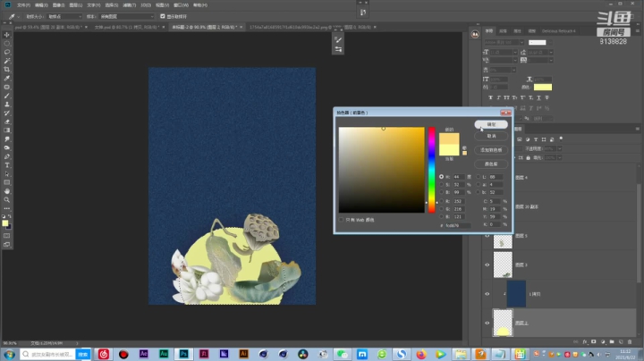Open the 图像(I) menu

[x=58, y=5]
